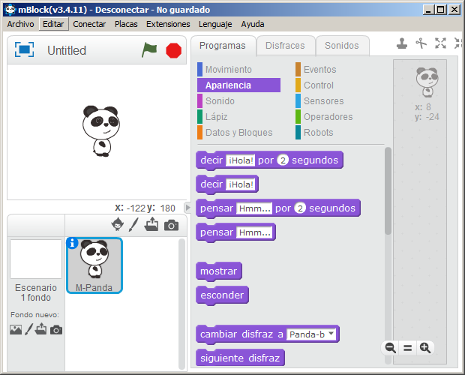
Task: Choose the grow sprite tool
Action: [x=440, y=43]
